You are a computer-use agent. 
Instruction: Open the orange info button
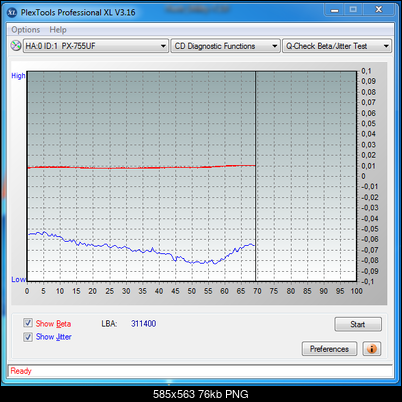click(372, 349)
